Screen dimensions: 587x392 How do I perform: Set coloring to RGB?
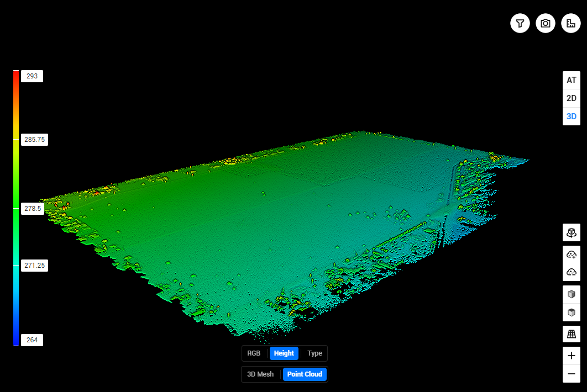[254, 353]
